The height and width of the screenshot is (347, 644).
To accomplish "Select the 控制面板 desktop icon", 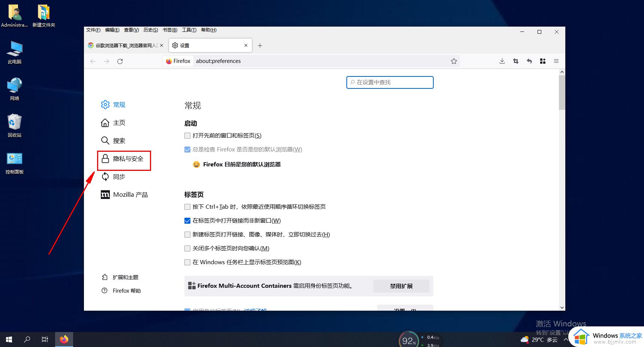I will [x=15, y=163].
